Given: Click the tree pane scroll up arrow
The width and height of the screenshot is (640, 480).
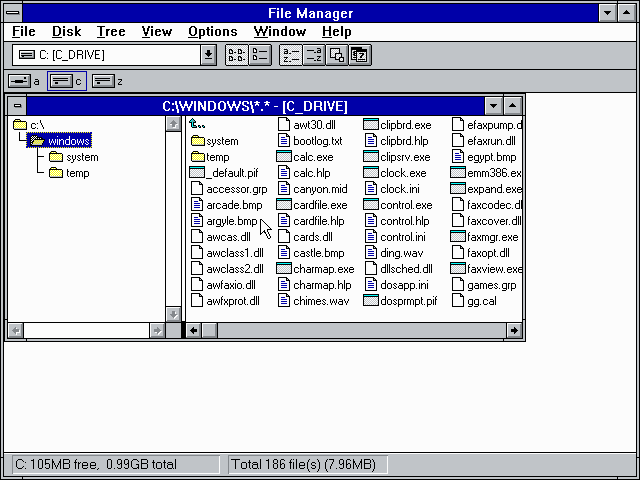Looking at the screenshot, I should (173, 124).
